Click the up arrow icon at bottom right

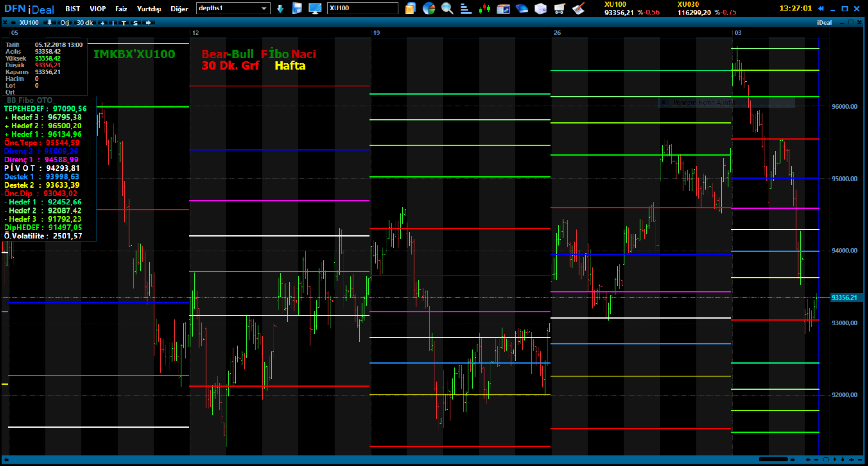[835, 460]
